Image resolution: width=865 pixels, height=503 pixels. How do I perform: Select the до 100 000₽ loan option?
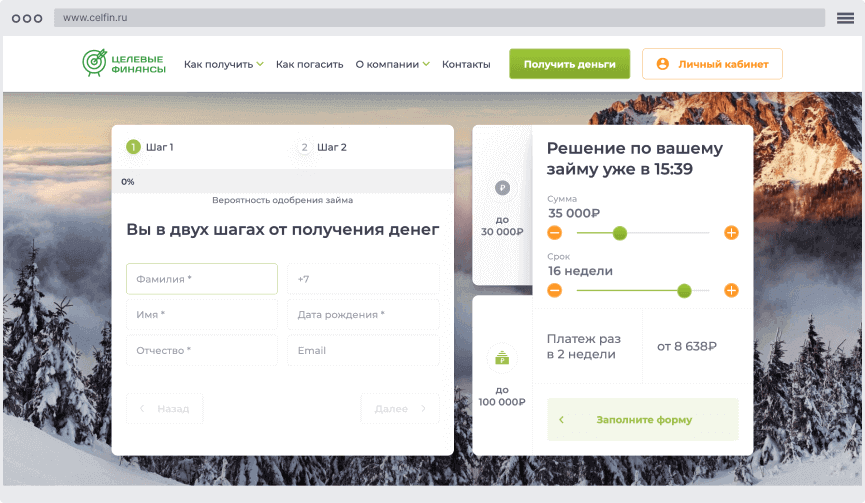[x=502, y=375]
